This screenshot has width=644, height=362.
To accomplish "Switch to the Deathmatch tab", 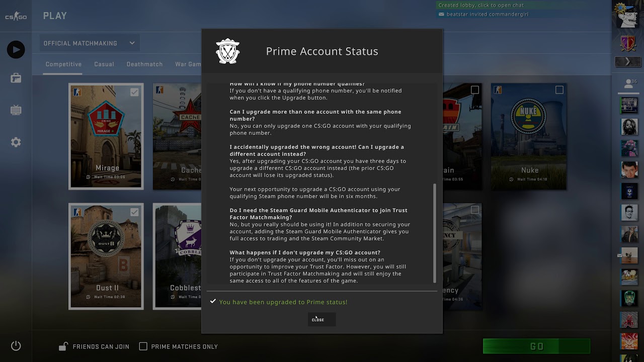I will (144, 64).
